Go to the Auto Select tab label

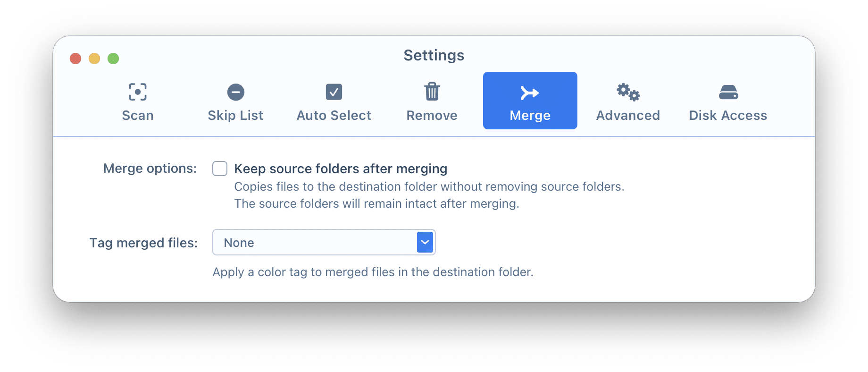click(334, 116)
